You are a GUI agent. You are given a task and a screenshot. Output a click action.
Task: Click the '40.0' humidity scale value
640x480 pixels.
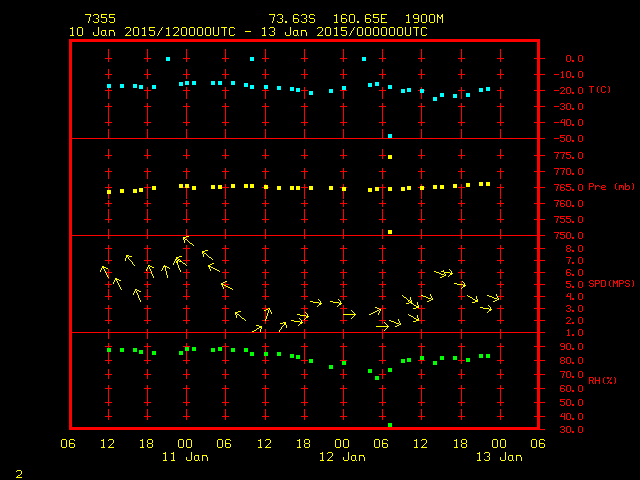pyautogui.click(x=571, y=416)
